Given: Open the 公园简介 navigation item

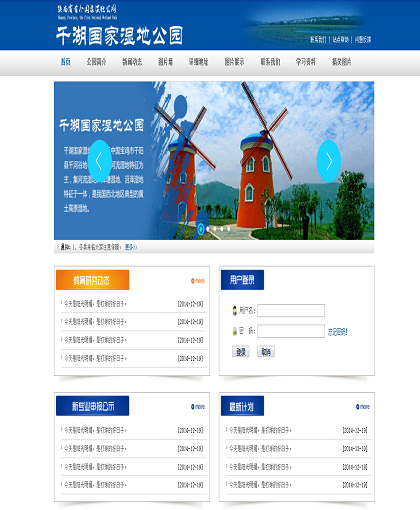Looking at the screenshot, I should coord(96,62).
